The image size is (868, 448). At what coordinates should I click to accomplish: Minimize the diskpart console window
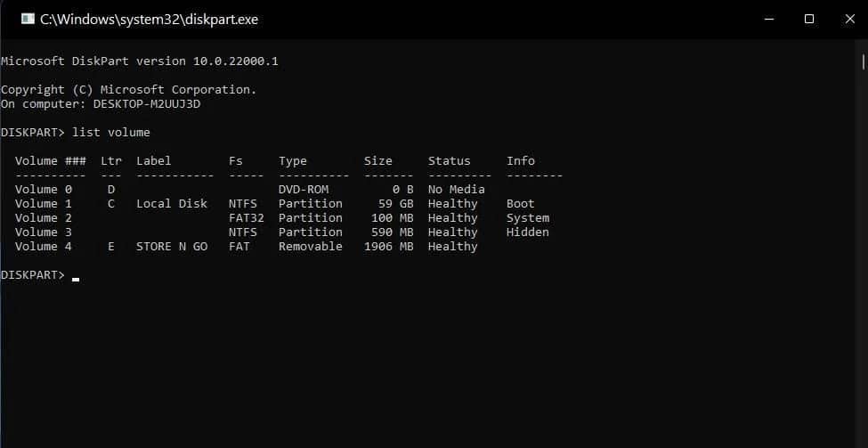pos(767,19)
